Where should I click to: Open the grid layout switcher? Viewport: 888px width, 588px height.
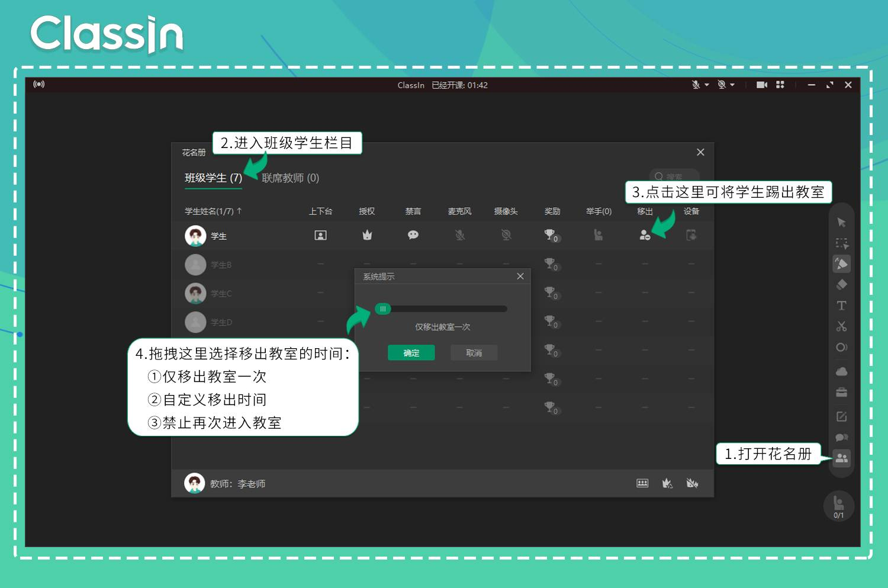[x=780, y=85]
